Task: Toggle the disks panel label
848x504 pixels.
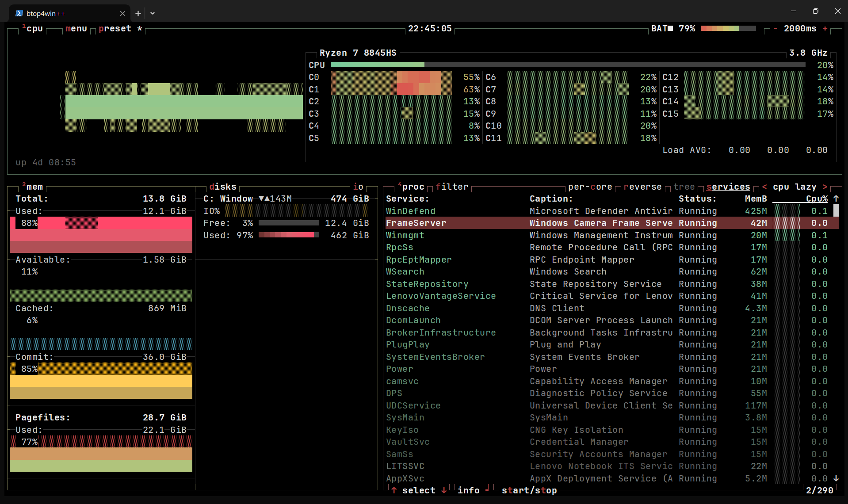Action: pos(223,187)
